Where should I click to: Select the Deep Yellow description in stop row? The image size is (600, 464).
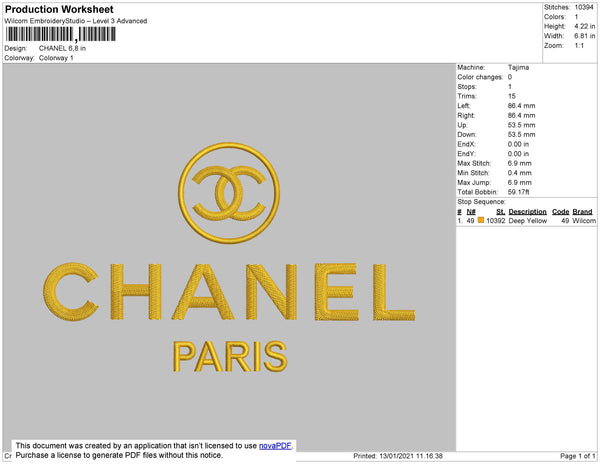[527, 220]
